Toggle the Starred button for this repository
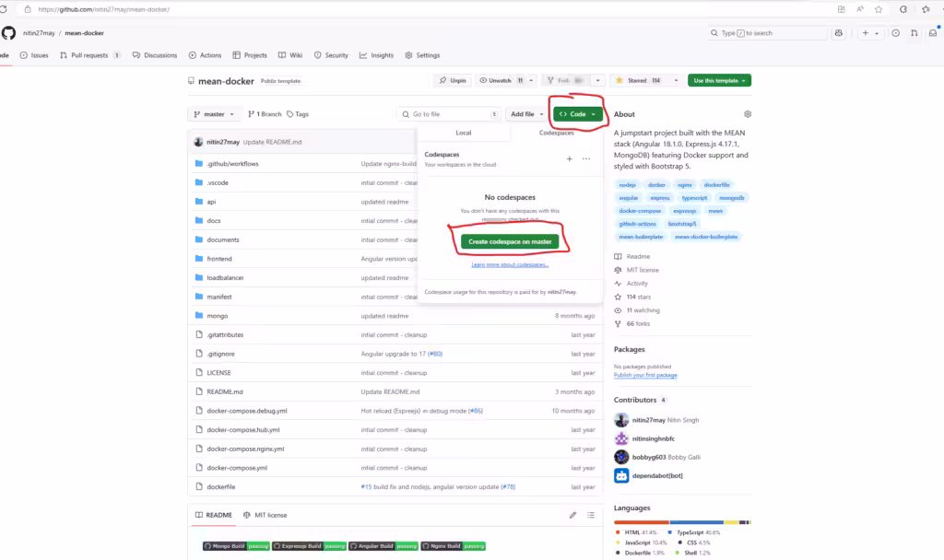Viewport: 944px width, 560px height. (640, 80)
